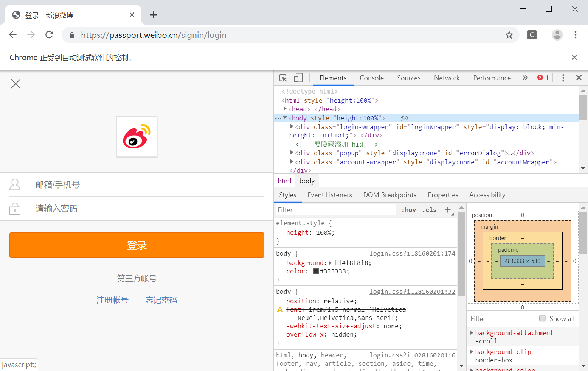Image resolution: width=588 pixels, height=371 pixels.
Task: Click the Styles Filter input
Action: point(335,210)
